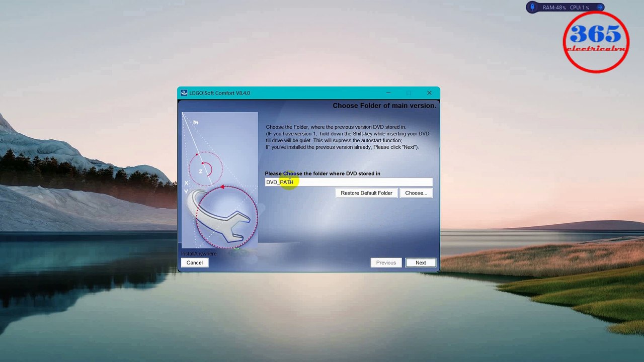Click the 'LOGO!Soft Comfort V8.4.0' window title
644x362 pixels.
[219, 93]
